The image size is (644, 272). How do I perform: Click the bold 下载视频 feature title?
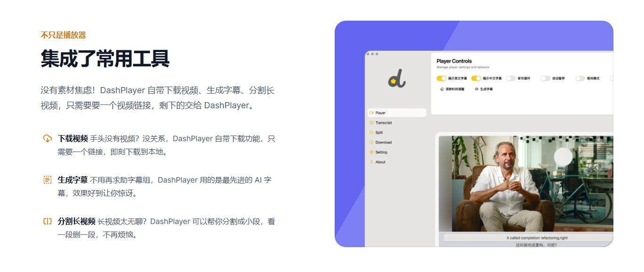coord(72,138)
